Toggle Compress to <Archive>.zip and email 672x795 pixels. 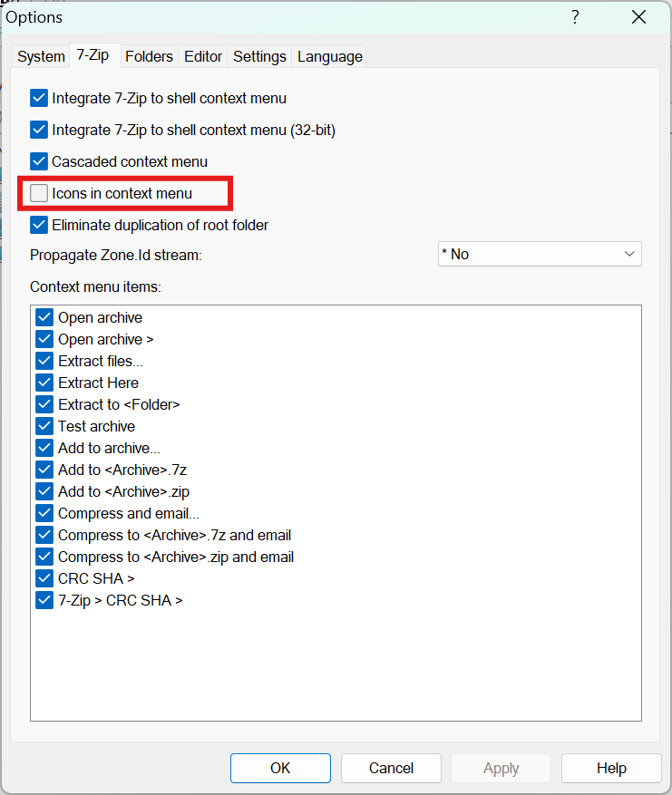click(44, 557)
